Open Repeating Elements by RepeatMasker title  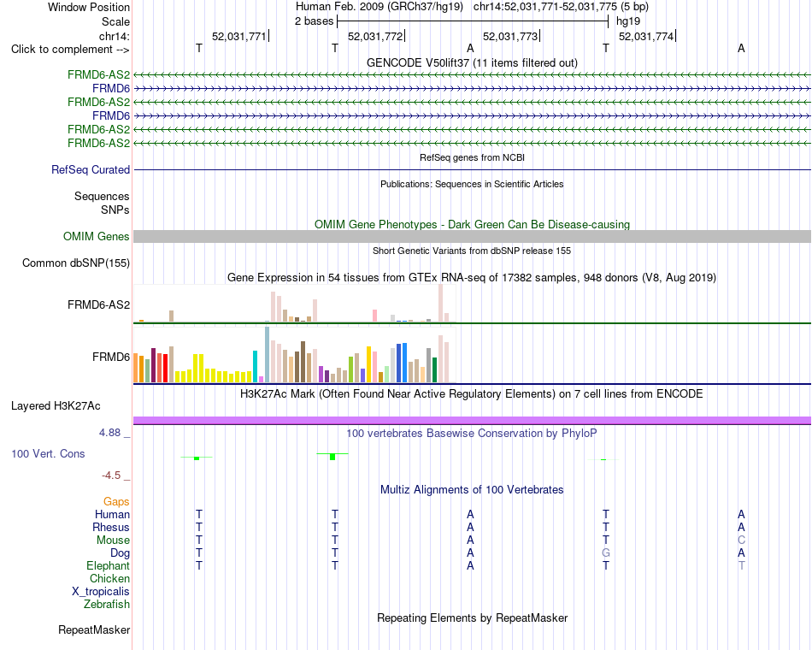472,617
